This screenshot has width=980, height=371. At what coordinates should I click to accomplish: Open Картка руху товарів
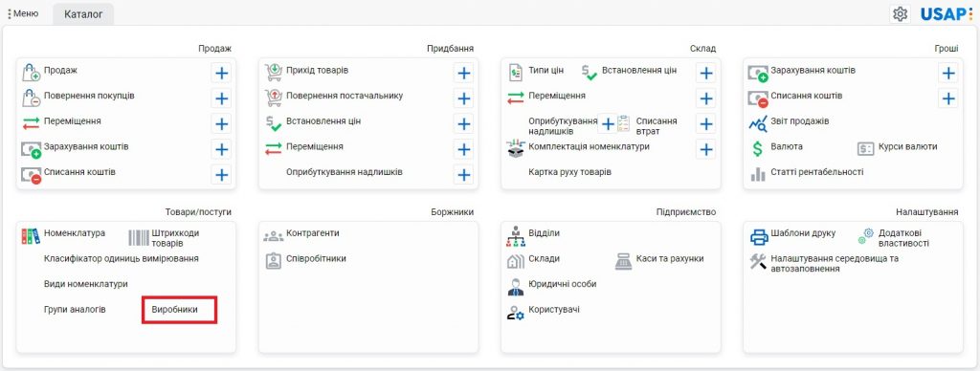tap(569, 172)
